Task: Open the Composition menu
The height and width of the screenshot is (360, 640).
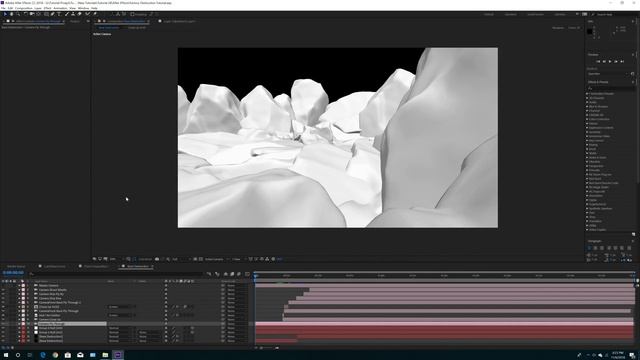Action: [x=23, y=8]
